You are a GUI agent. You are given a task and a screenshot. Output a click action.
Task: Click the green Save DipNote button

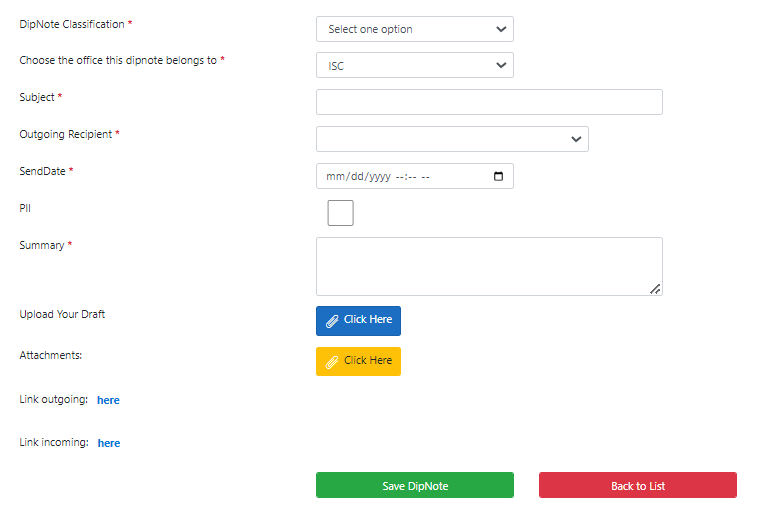click(x=415, y=485)
